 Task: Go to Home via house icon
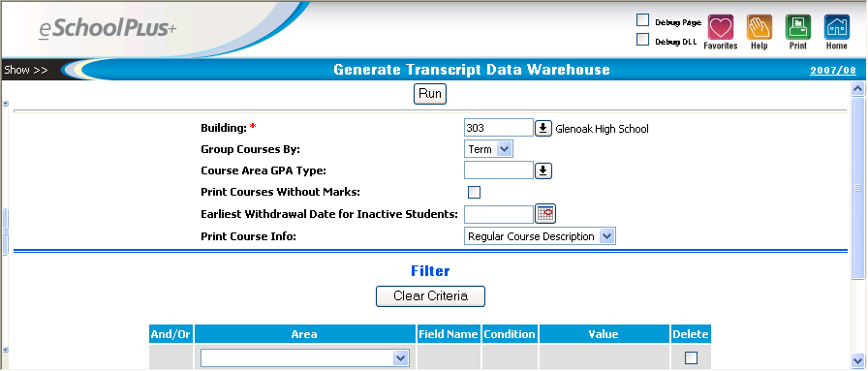[x=836, y=27]
